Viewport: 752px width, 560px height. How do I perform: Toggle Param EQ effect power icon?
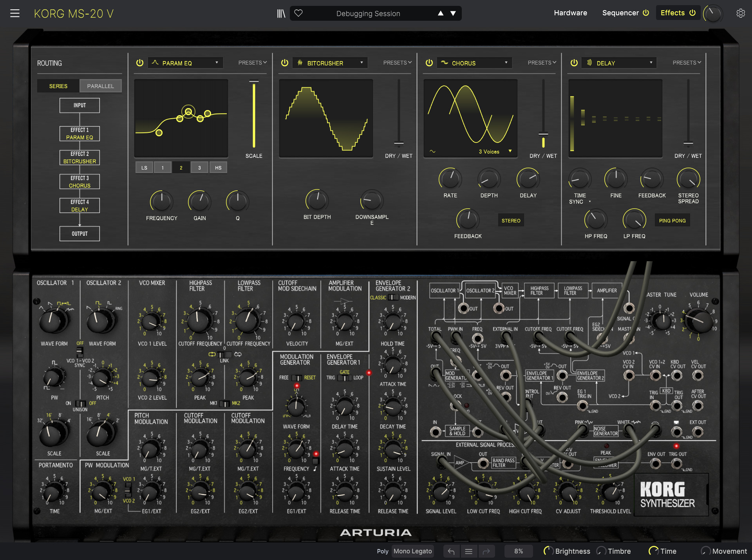click(x=139, y=63)
